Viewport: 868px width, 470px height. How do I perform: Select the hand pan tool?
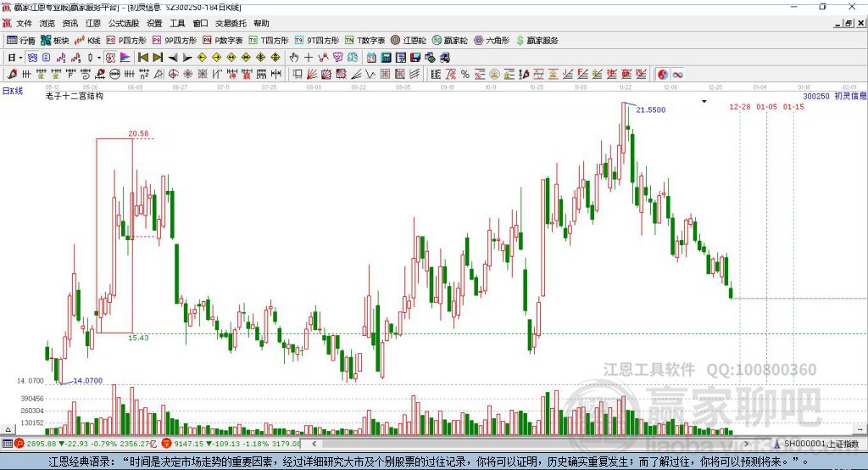(294, 58)
